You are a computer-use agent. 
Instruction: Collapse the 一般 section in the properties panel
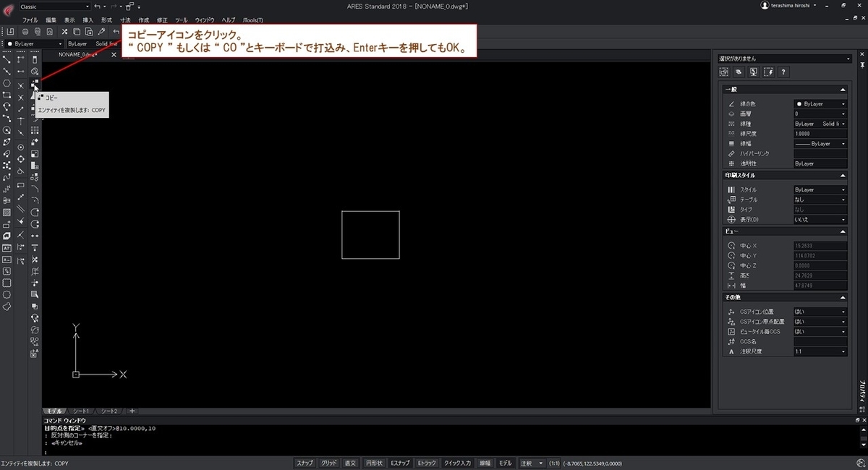click(x=843, y=89)
